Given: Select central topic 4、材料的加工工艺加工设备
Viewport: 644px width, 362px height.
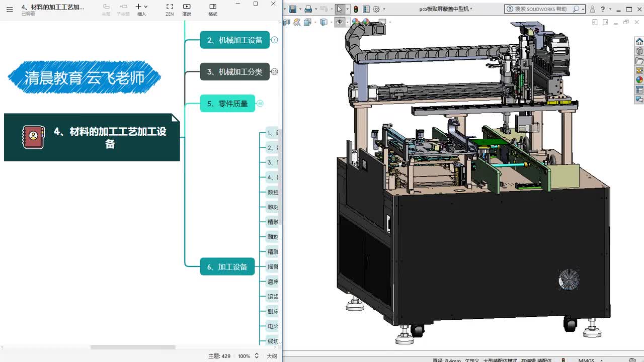Looking at the screenshot, I should (92, 137).
